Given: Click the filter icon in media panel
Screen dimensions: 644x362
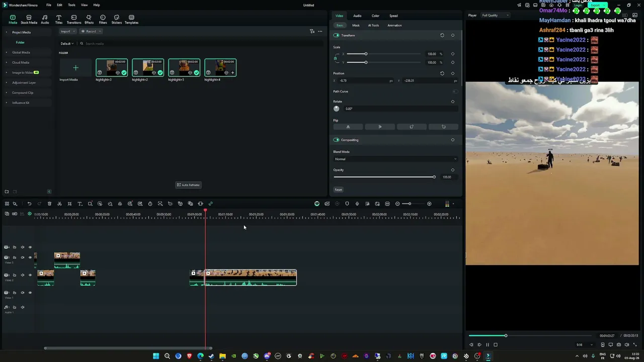Looking at the screenshot, I should click(312, 31).
